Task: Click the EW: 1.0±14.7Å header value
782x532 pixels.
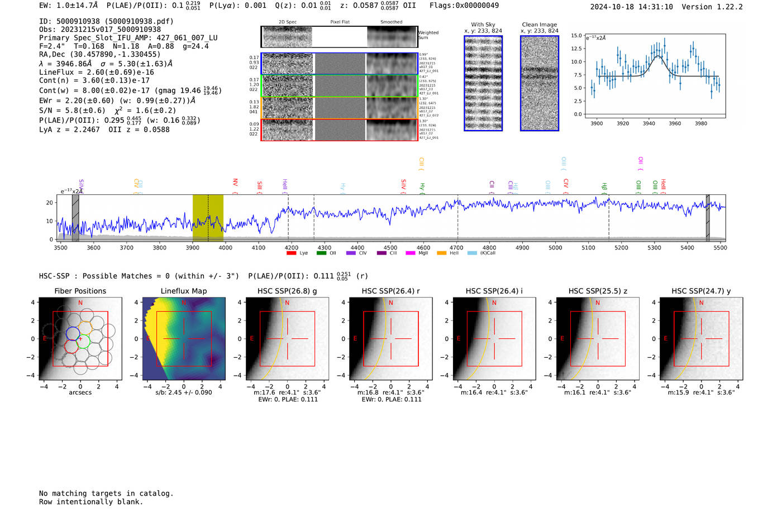Action: pyautogui.click(x=69, y=6)
